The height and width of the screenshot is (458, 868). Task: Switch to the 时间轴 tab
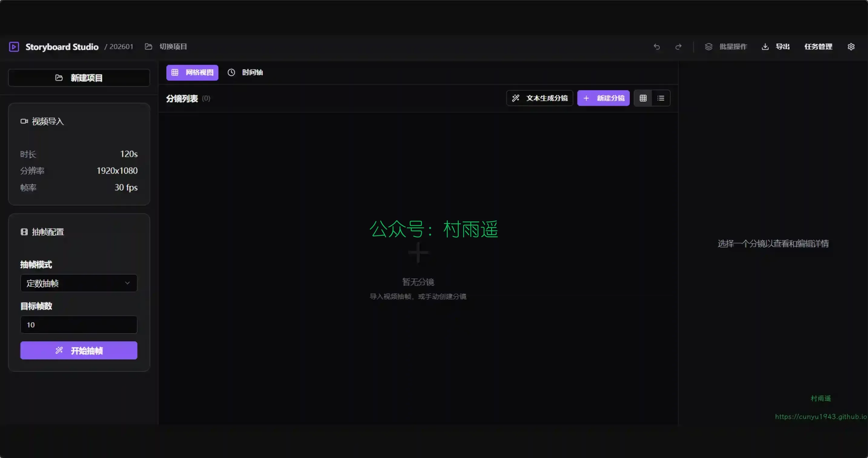pos(245,72)
